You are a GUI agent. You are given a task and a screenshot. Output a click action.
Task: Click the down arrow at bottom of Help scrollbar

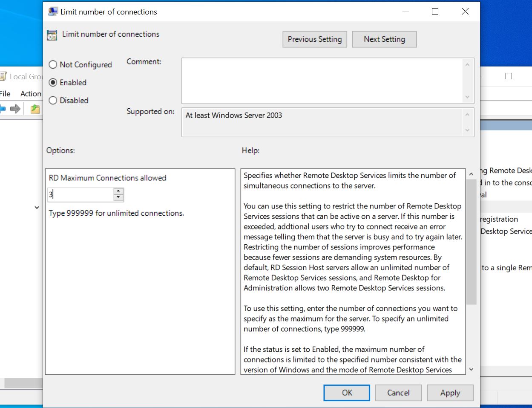point(471,369)
